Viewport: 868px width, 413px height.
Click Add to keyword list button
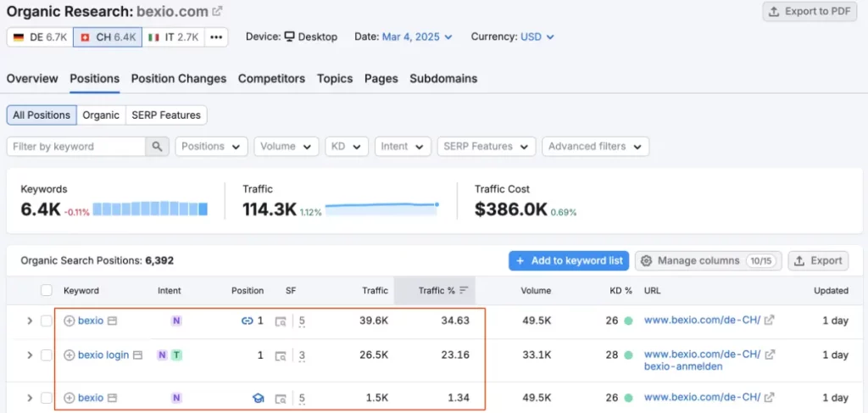(569, 260)
